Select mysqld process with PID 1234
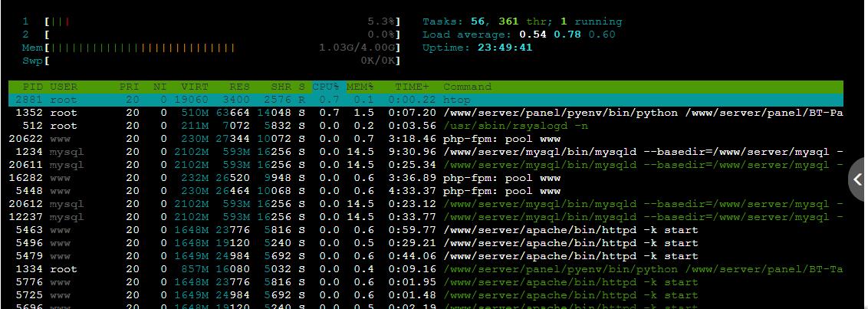Screen dimensions: 868x309 [x=426, y=152]
